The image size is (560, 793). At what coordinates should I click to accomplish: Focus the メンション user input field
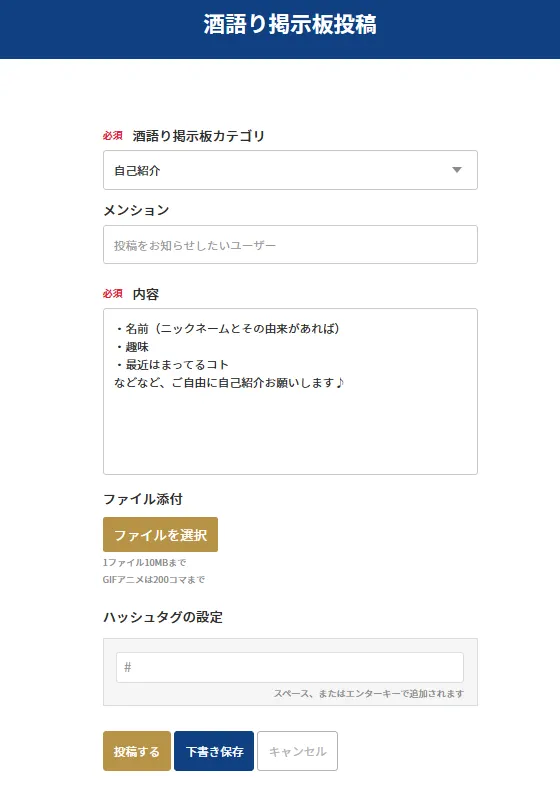point(290,245)
